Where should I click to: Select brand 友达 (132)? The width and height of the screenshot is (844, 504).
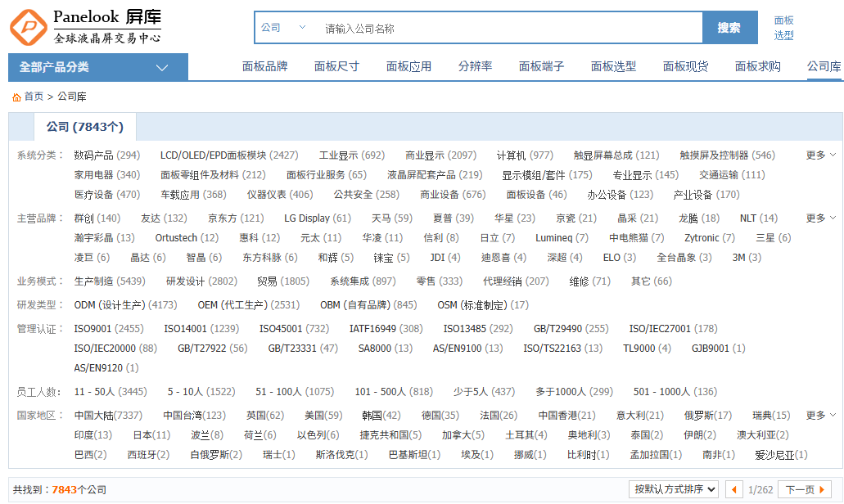tap(165, 218)
